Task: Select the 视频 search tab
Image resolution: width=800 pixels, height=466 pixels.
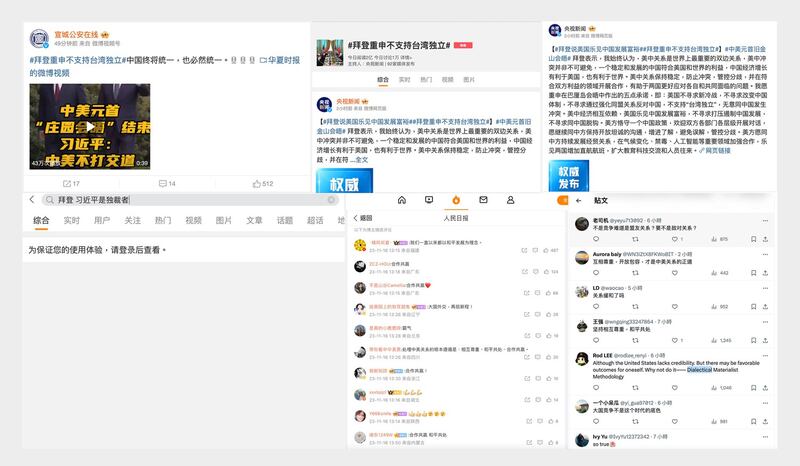Action: tap(193, 220)
